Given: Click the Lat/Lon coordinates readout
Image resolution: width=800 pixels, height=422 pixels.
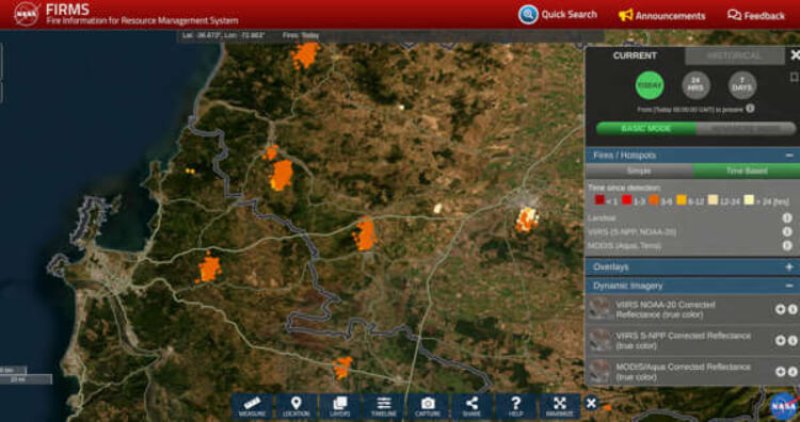Looking at the screenshot, I should click(223, 36).
